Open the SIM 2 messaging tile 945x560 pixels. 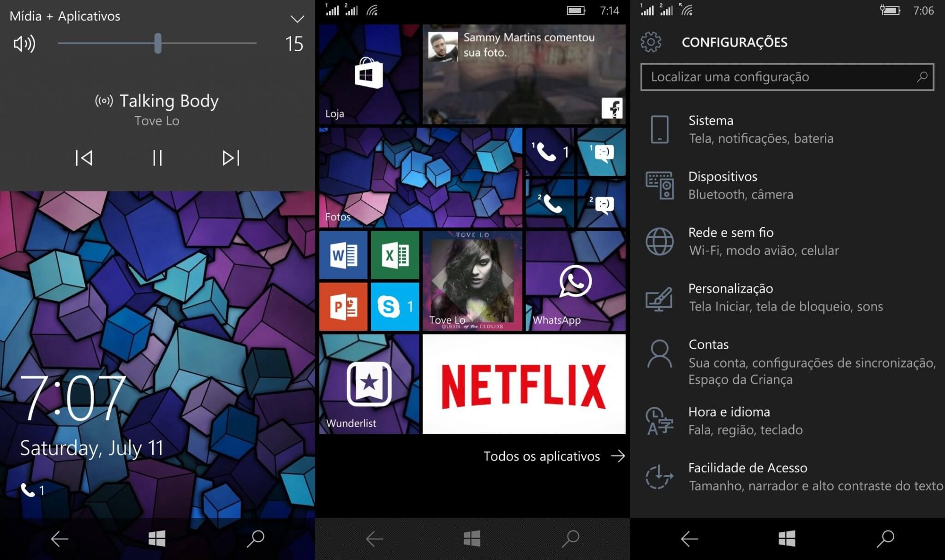tap(601, 203)
